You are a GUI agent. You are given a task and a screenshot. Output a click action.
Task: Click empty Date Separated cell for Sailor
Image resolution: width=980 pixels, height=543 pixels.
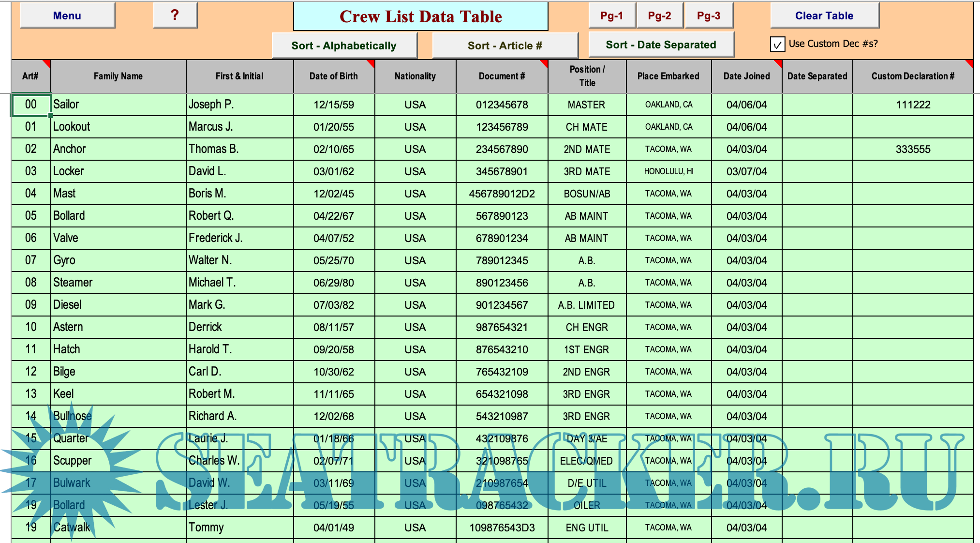point(817,105)
